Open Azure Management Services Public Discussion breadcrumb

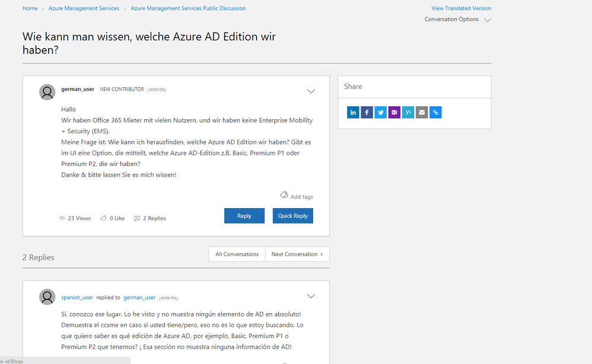coord(188,8)
